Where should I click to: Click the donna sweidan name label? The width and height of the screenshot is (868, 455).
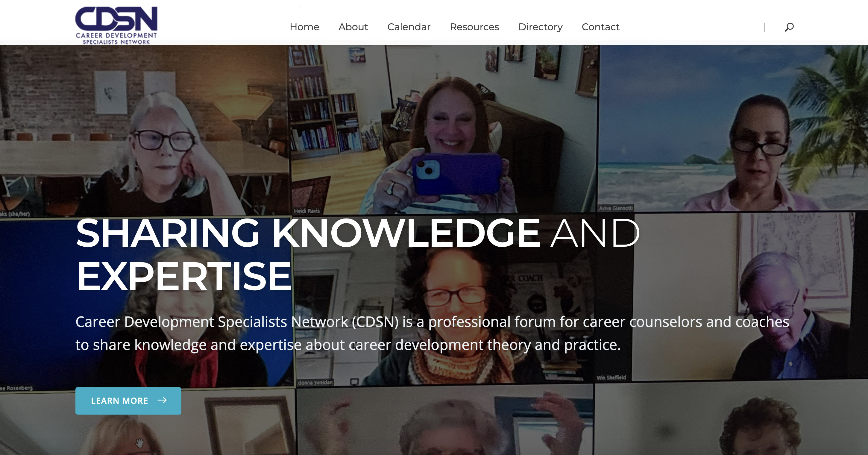pos(315,383)
